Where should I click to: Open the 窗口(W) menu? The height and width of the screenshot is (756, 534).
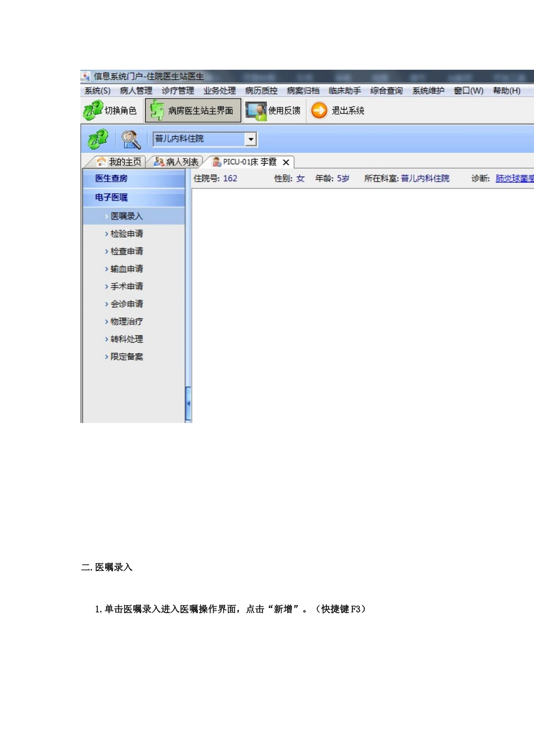469,91
